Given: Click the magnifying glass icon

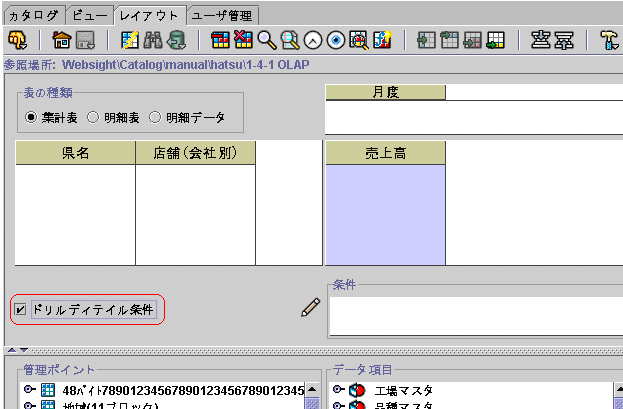Looking at the screenshot, I should [267, 40].
